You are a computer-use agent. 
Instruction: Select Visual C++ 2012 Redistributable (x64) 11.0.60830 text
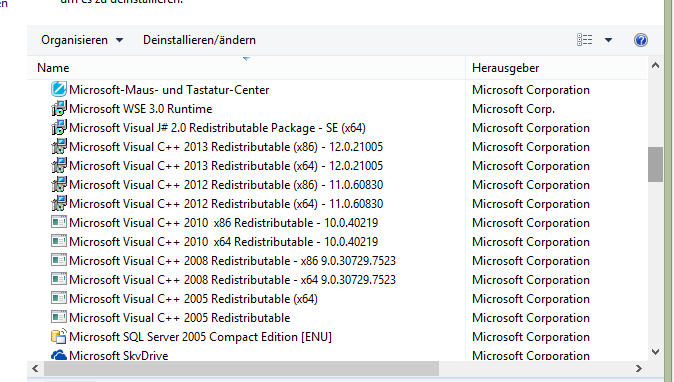pos(226,204)
